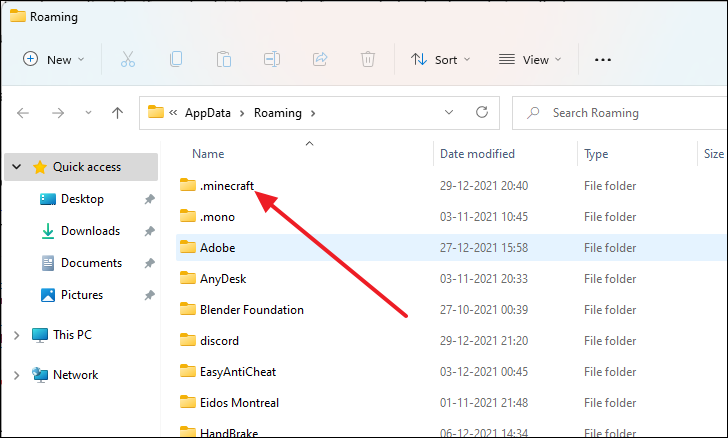Viewport: 728px width, 438px height.
Task: Open the View layout dropdown
Action: click(x=530, y=59)
